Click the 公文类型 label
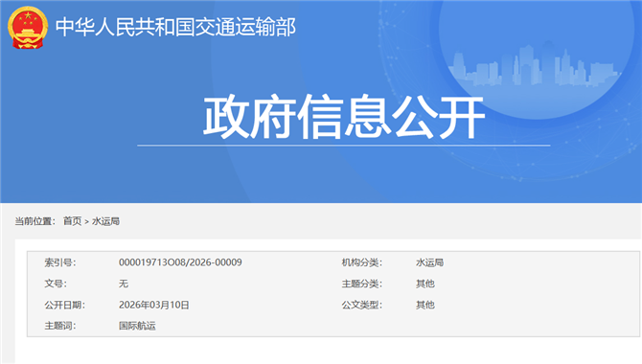The width and height of the screenshot is (642, 364). [362, 305]
